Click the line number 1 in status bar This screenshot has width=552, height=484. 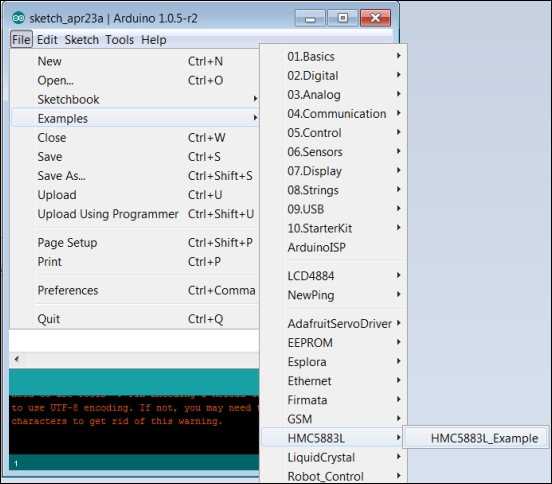[16, 463]
